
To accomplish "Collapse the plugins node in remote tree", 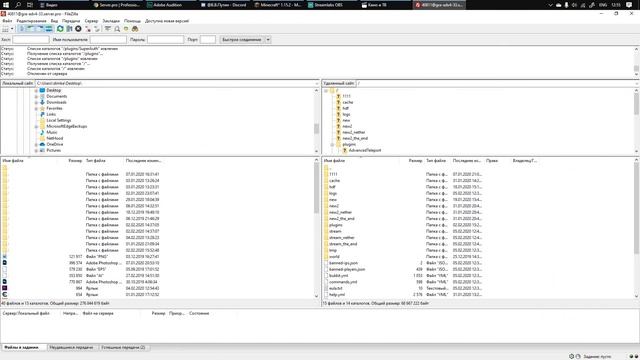I will coord(332,144).
